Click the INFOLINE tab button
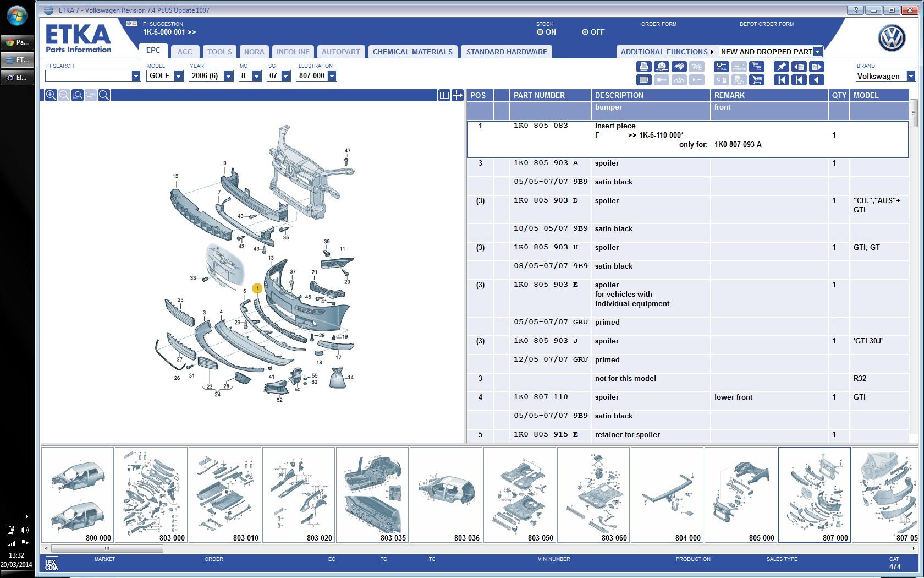The image size is (924, 578). pyautogui.click(x=293, y=52)
